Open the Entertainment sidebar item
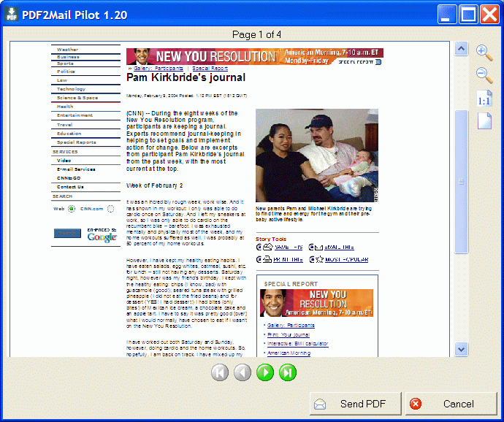Image resolution: width=504 pixels, height=422 pixels. 75,115
